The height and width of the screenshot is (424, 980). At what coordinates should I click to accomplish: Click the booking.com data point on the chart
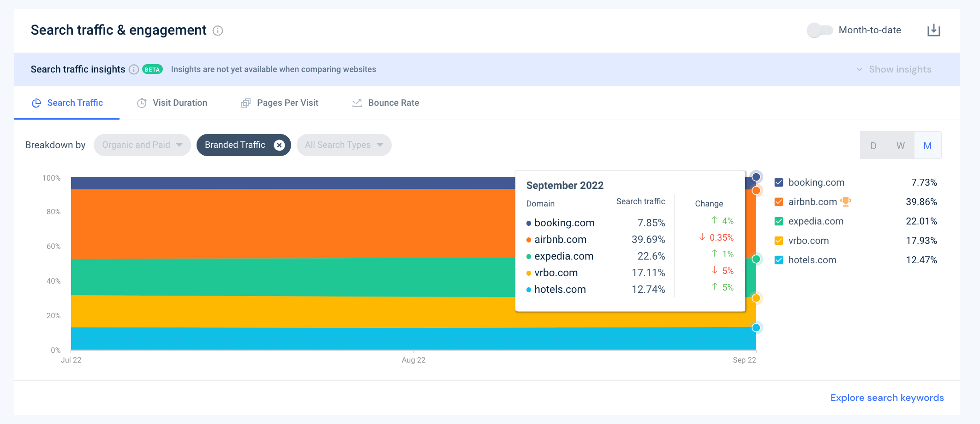756,177
